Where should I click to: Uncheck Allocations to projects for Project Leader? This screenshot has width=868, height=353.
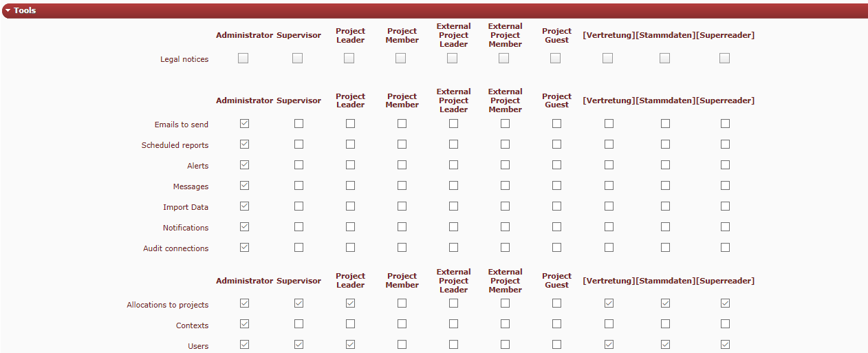350,303
